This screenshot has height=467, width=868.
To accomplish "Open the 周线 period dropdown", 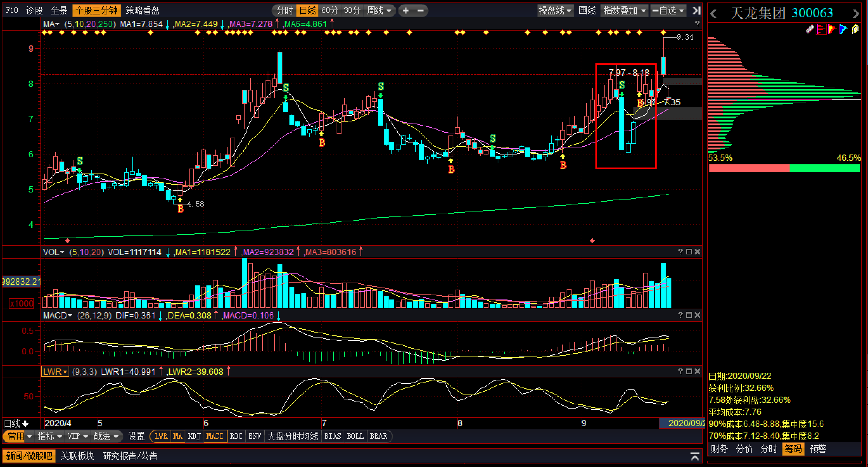I will click(x=379, y=11).
